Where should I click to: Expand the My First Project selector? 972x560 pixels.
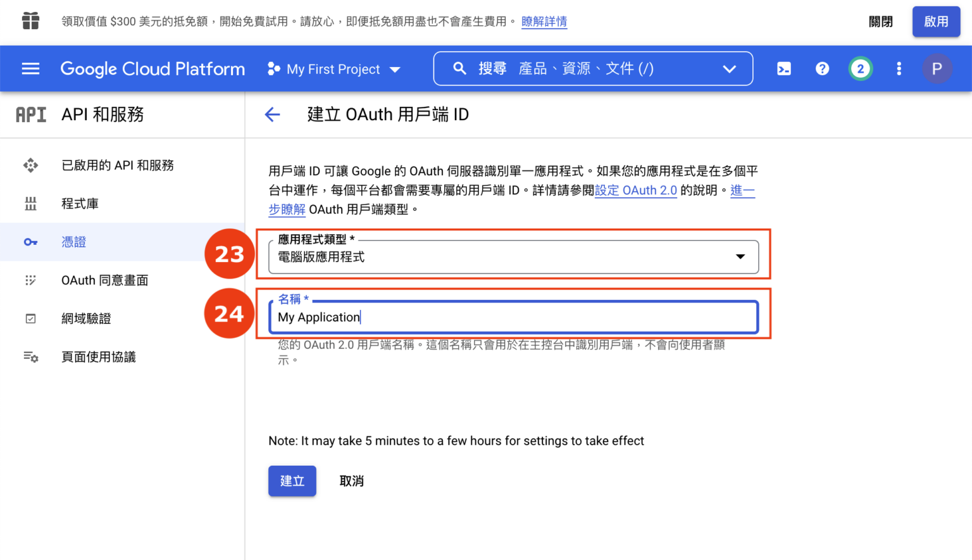(333, 69)
